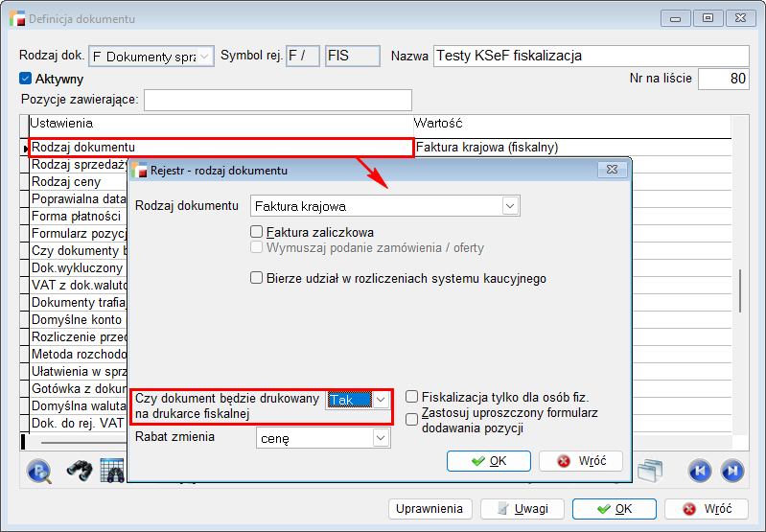Jump to first record with blue arrow
Image resolution: width=766 pixels, height=532 pixels.
coord(701,470)
